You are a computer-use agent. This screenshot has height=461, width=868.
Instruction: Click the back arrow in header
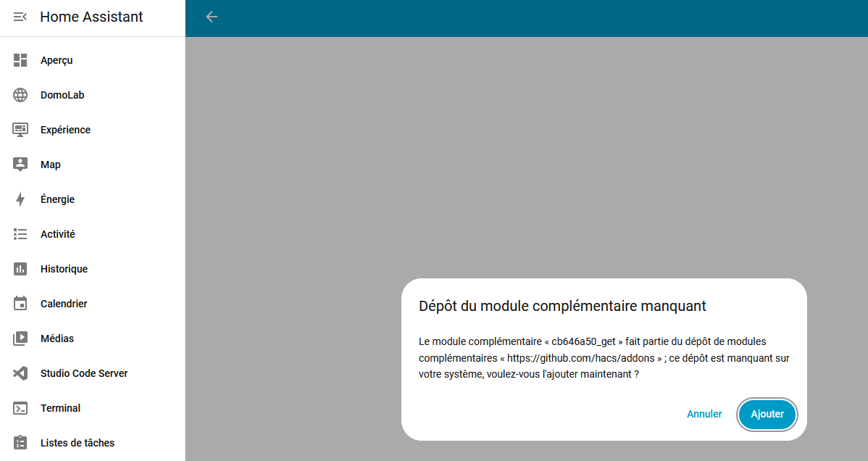click(212, 17)
